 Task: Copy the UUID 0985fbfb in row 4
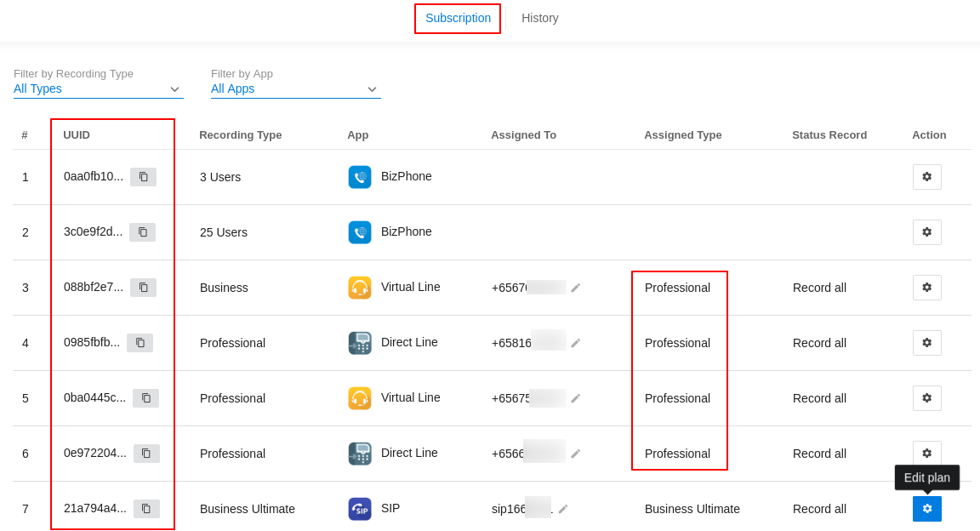pos(140,343)
